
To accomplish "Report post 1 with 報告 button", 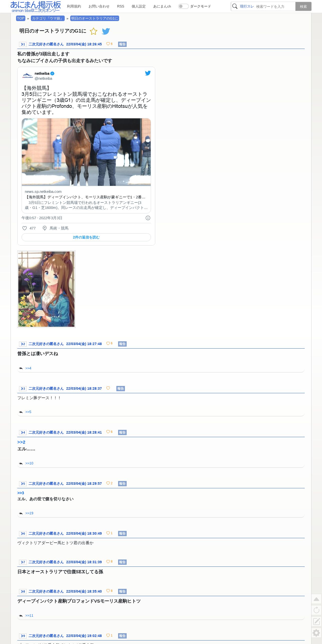I will [122, 44].
